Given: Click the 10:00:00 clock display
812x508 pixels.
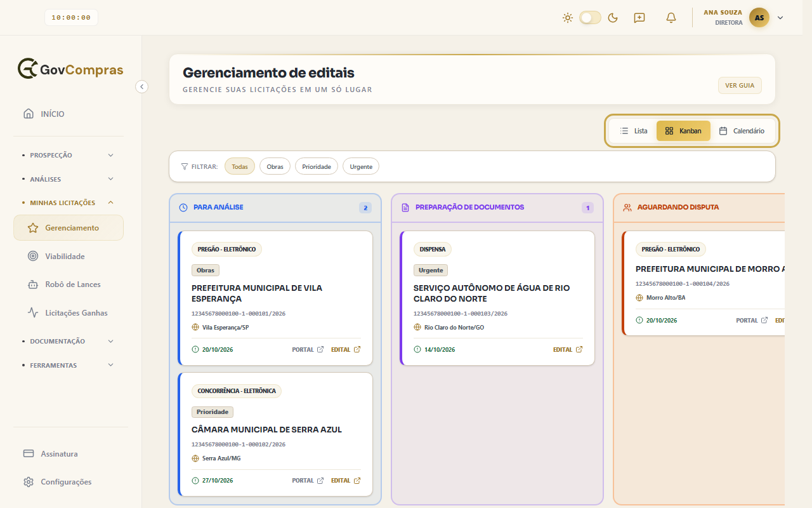Looking at the screenshot, I should point(71,18).
